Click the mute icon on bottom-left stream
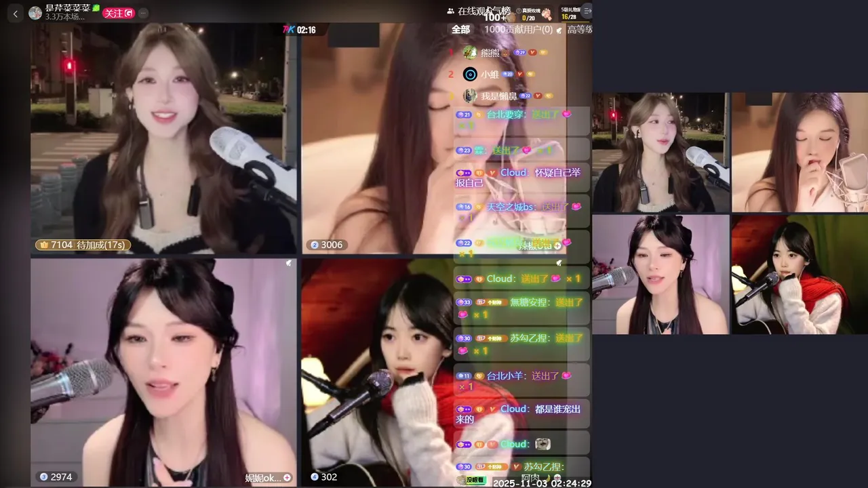Viewport: 868px width, 488px height. coord(289,263)
